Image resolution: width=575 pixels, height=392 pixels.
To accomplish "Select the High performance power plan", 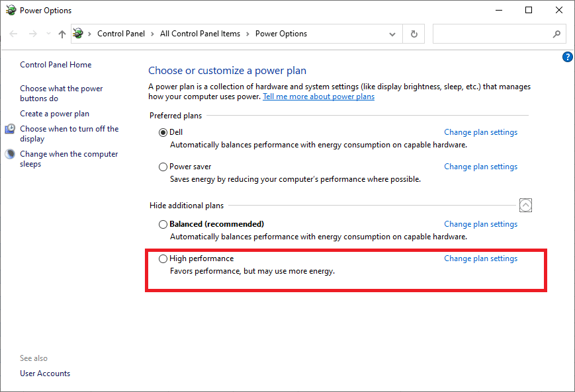I will [x=163, y=259].
